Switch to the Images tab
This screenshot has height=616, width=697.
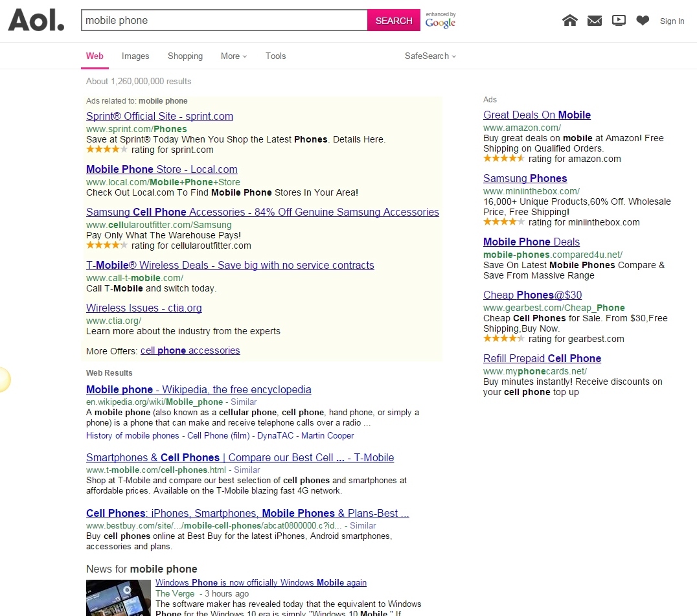point(135,56)
